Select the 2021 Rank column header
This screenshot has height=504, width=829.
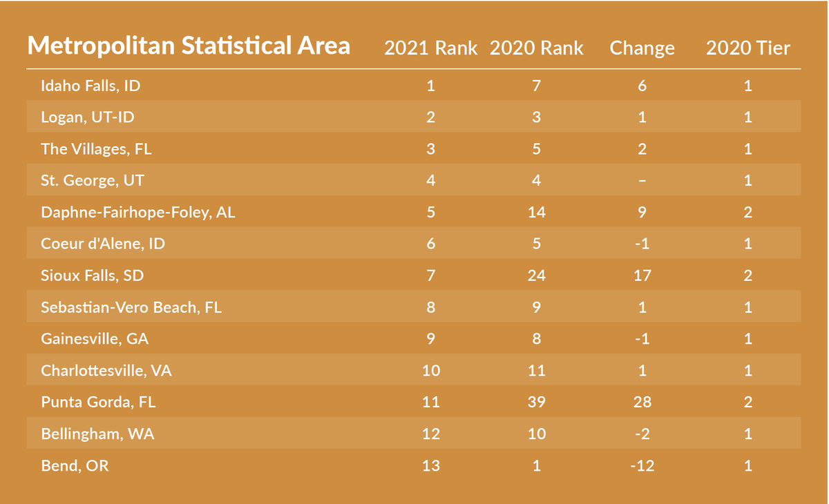click(430, 48)
